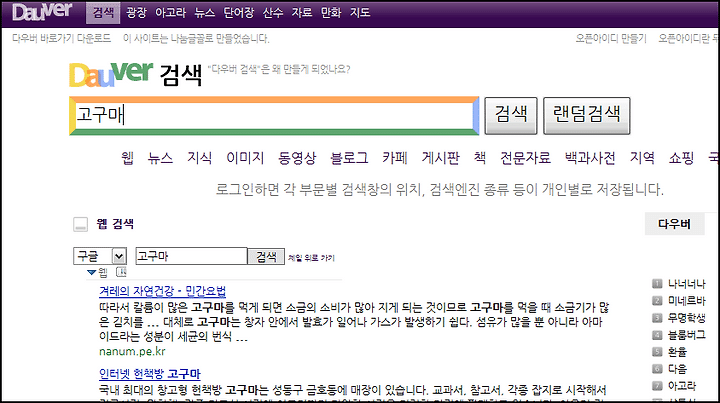The image size is (720, 403).
Task: Open 아고라 in top navigation
Action: [170, 12]
